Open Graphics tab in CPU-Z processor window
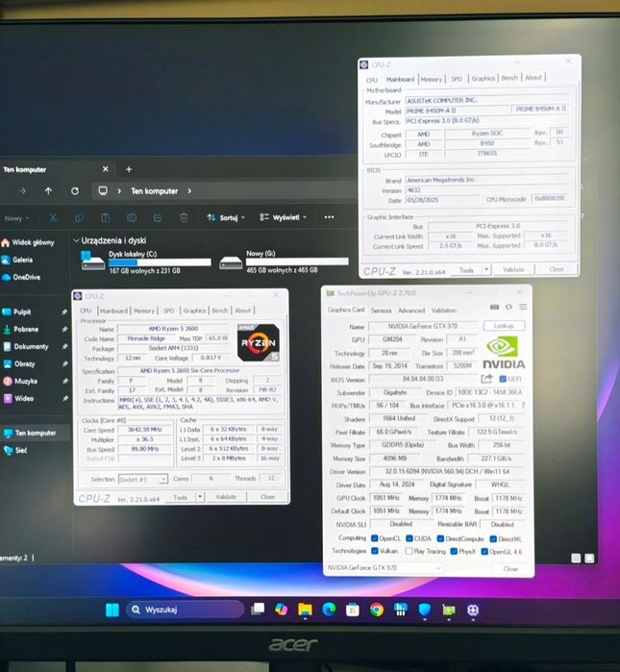The image size is (620, 672). pyautogui.click(x=194, y=311)
